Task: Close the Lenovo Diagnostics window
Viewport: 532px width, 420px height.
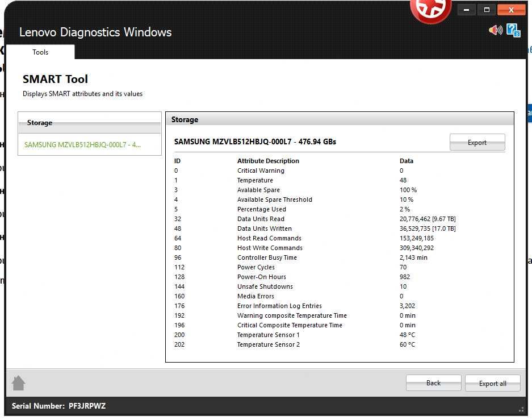Action: tap(511, 10)
